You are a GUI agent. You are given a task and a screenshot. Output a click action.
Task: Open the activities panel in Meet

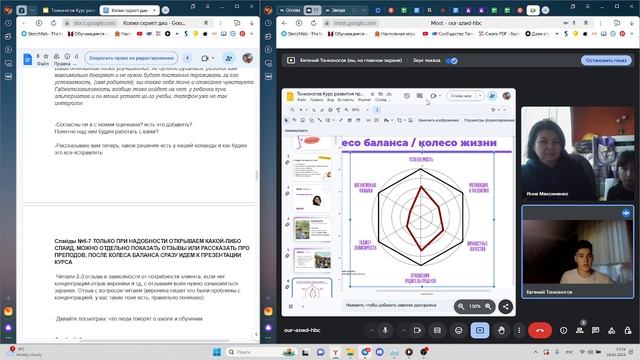click(611, 330)
